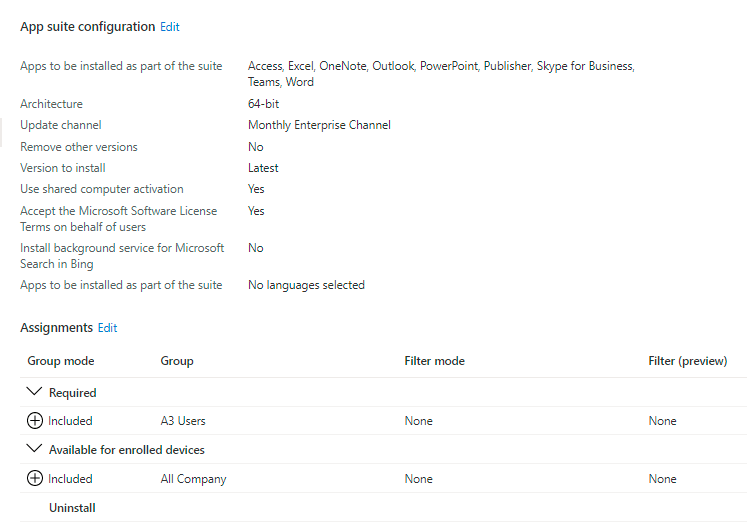Click Install background service for Microsoft Search label
The image size is (747, 531).
coord(122,256)
